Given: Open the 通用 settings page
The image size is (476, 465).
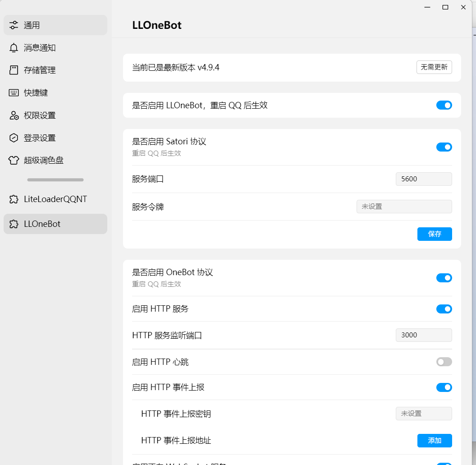Looking at the screenshot, I should coord(55,25).
